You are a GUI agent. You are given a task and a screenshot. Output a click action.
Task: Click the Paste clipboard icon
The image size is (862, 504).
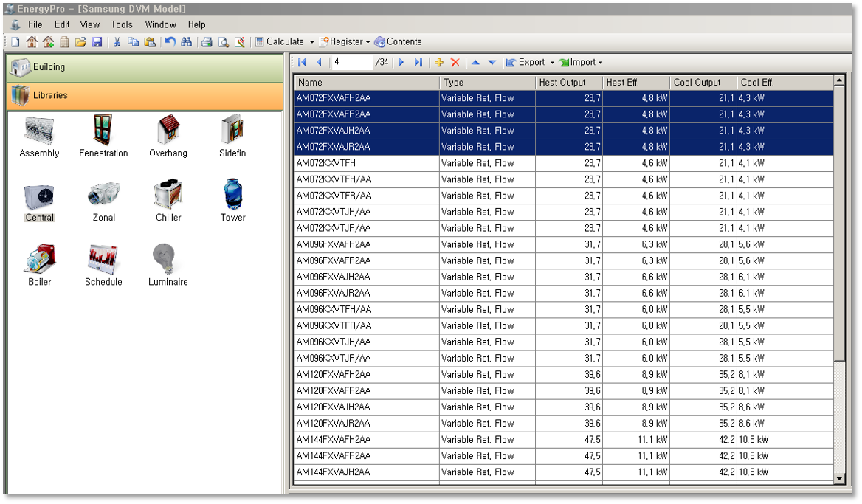click(x=150, y=42)
